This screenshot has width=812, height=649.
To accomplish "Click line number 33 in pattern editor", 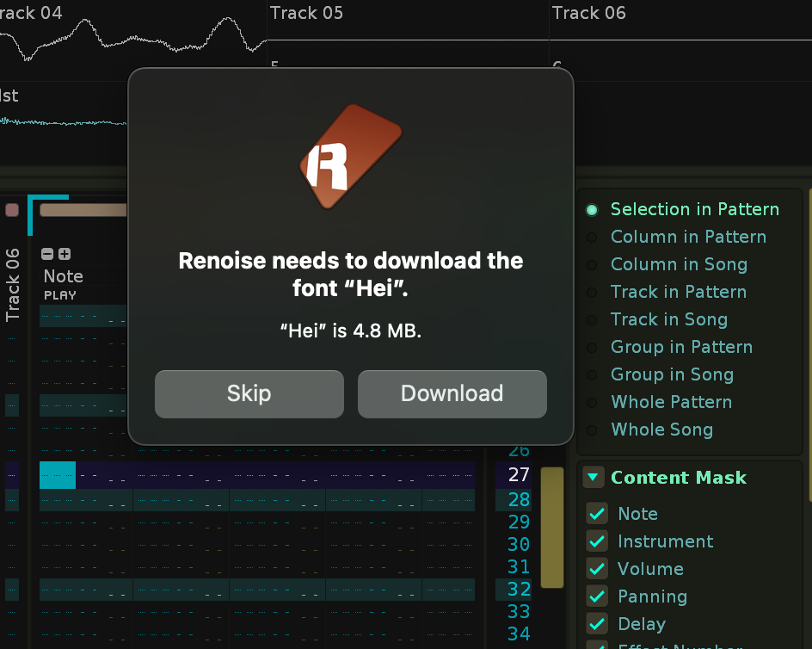I will 519,611.
